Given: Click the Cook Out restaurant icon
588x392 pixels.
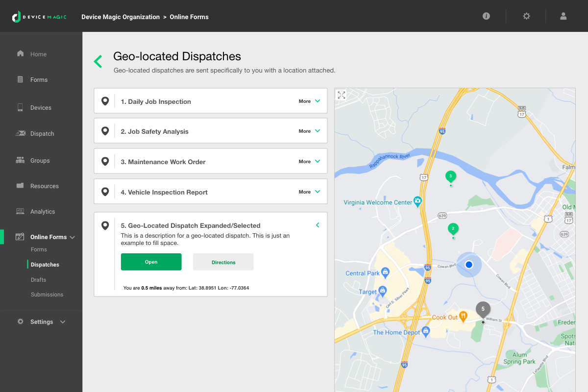Looking at the screenshot, I should [463, 316].
